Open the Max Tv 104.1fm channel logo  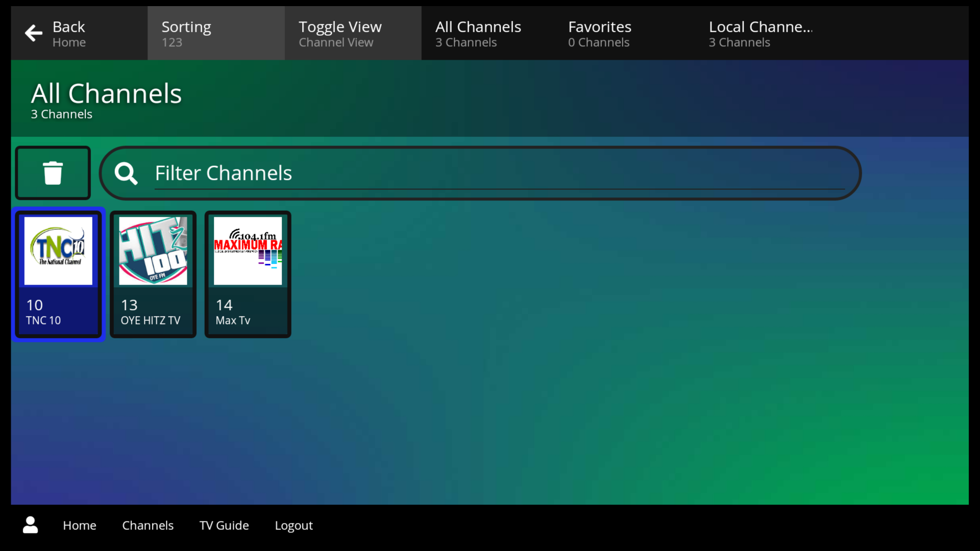247,250
